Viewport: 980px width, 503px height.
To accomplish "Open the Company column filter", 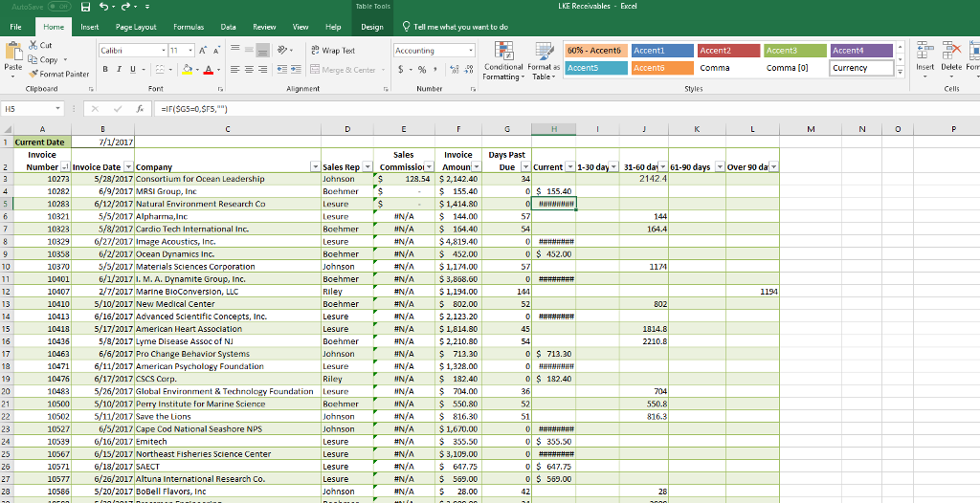I will 316,166.
